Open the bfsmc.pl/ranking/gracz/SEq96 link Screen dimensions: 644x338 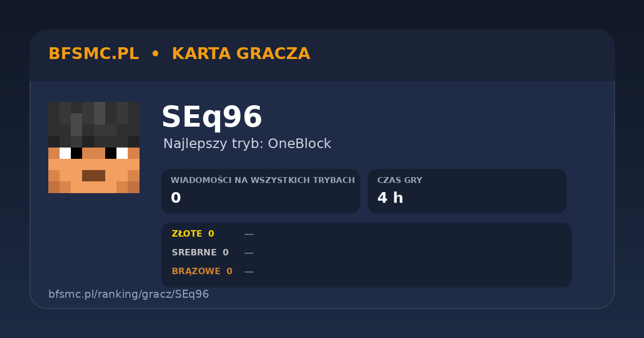[x=129, y=295]
